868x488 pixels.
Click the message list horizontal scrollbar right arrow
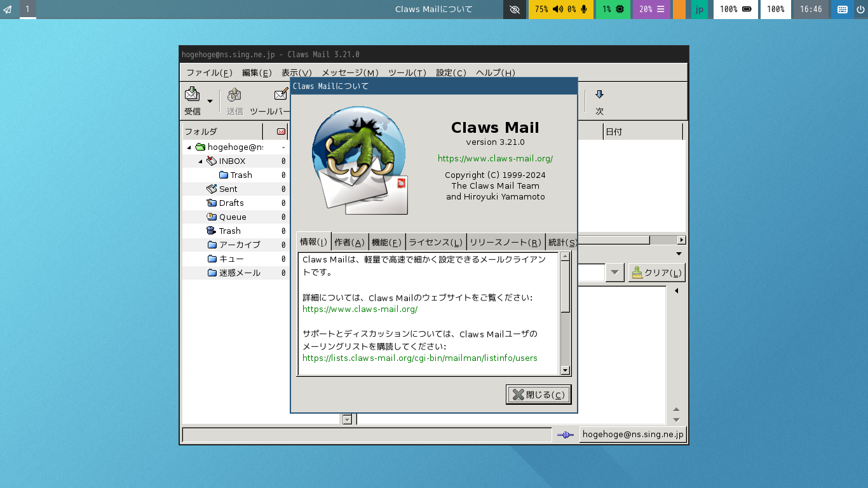tap(681, 240)
